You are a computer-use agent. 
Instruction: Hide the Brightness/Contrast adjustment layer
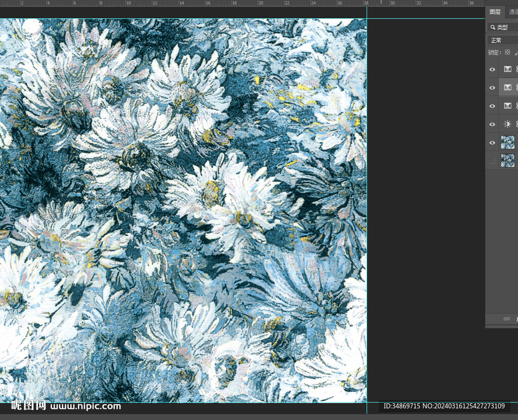click(492, 124)
